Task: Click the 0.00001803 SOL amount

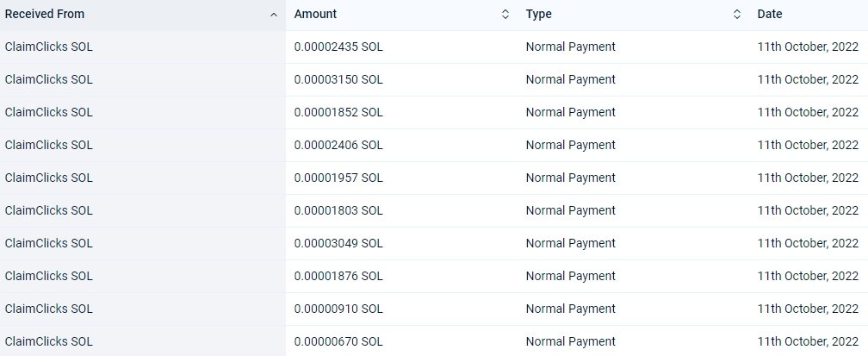Action: [x=338, y=210]
